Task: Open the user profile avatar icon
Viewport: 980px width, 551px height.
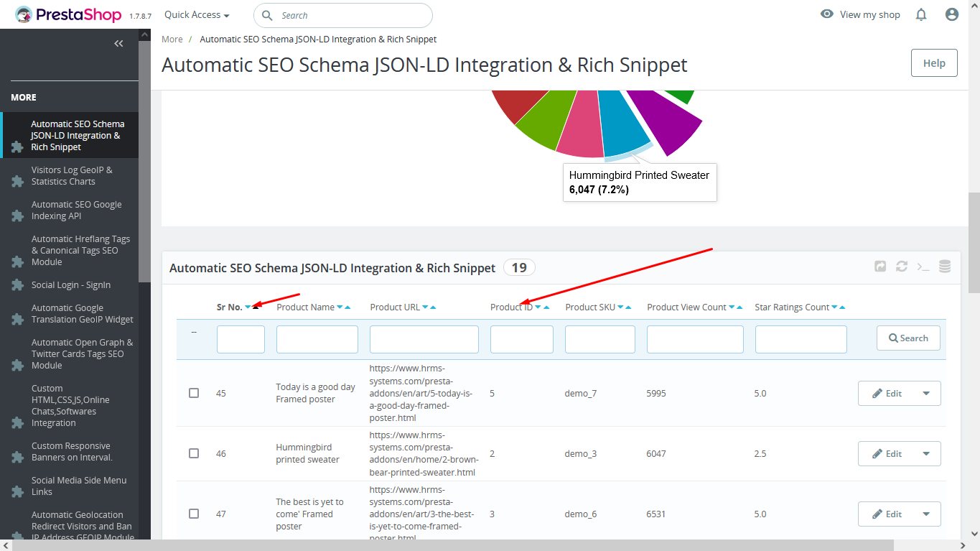Action: (952, 14)
